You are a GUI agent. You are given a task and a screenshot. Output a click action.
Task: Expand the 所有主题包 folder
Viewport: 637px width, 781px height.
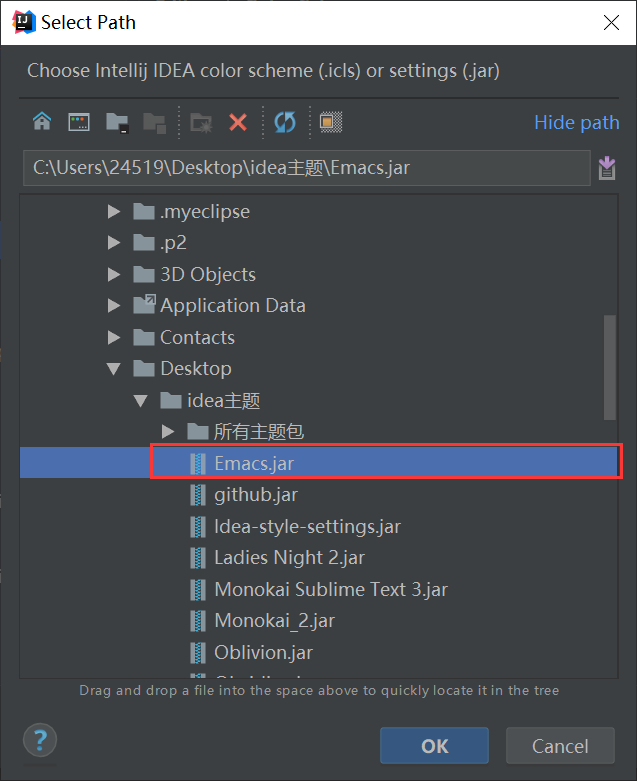(x=168, y=432)
